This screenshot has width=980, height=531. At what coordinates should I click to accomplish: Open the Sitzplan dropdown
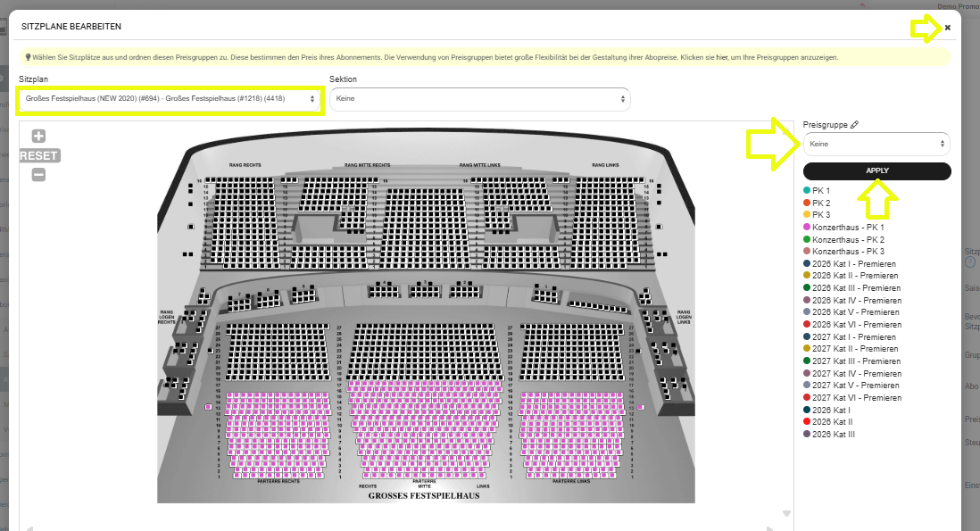point(170,99)
